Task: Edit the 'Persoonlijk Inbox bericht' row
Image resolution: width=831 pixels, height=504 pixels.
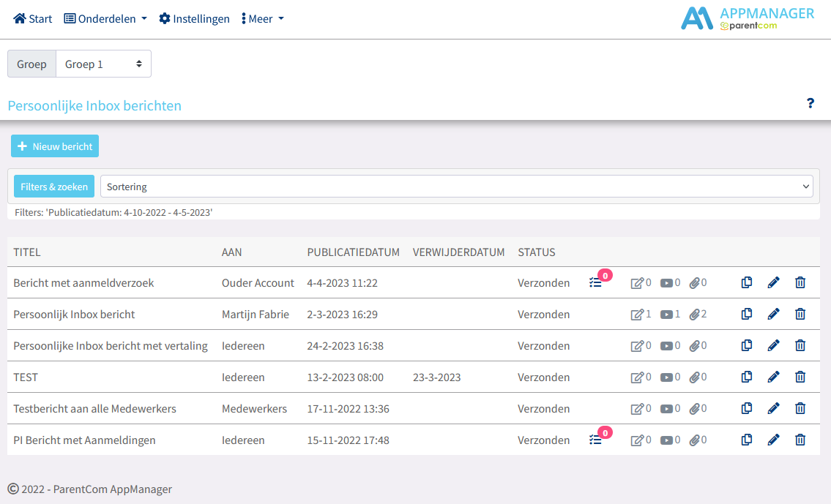Action: [x=773, y=314]
